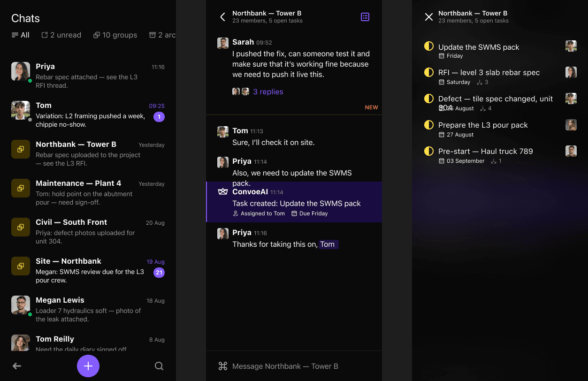588x381 pixels.
Task: Open the Site — Northbank chat
Action: point(88,270)
